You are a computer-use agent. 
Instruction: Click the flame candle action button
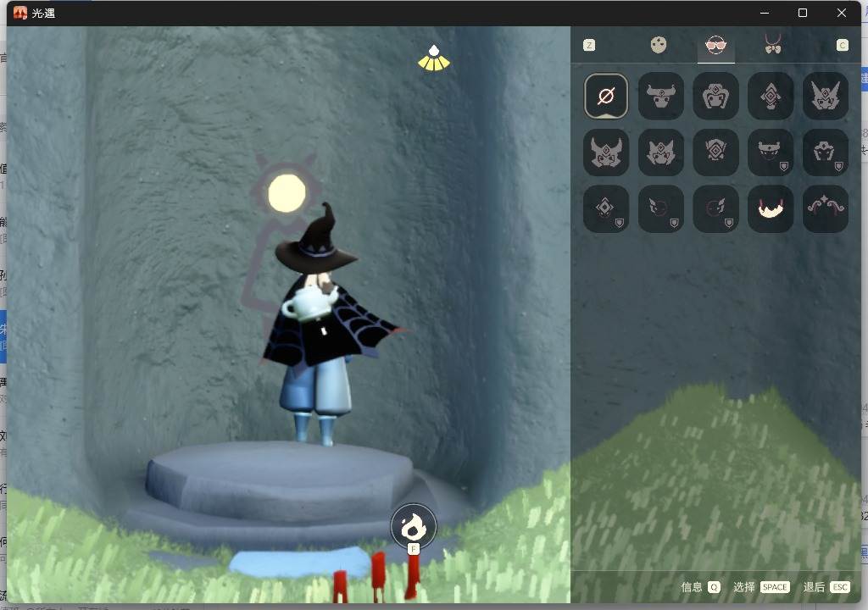click(413, 526)
